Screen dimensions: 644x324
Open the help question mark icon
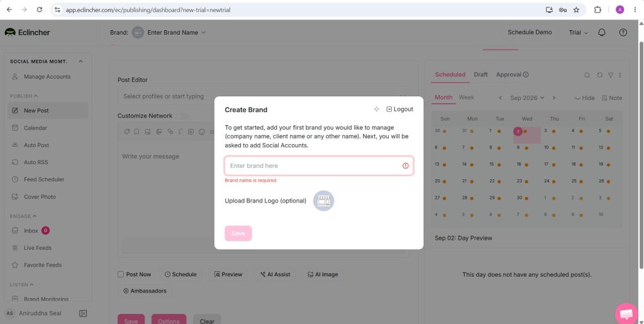click(623, 33)
